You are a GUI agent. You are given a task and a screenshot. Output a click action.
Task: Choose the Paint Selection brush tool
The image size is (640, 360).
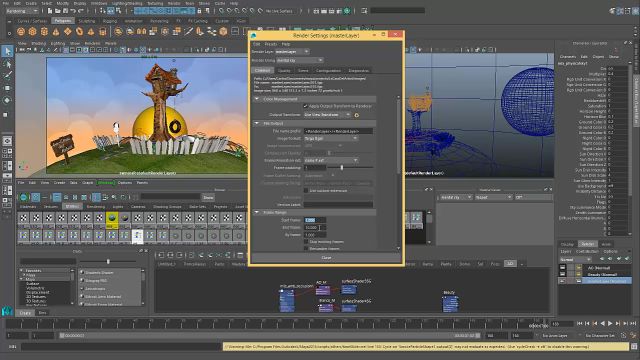click(7, 76)
